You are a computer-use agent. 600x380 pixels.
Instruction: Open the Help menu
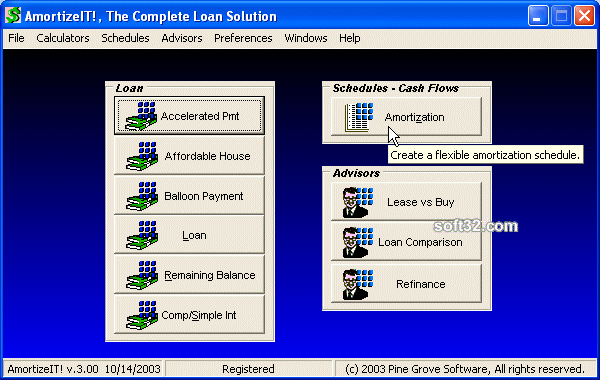(349, 38)
